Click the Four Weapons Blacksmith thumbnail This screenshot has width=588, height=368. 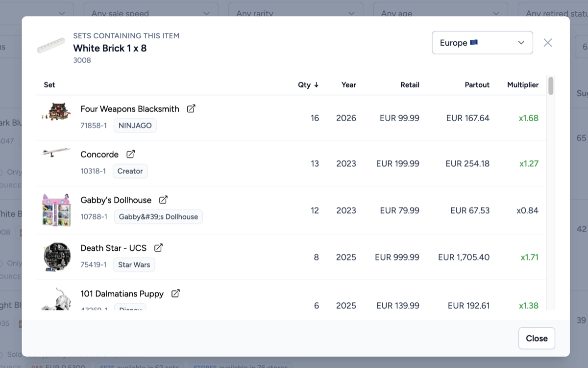(56, 112)
